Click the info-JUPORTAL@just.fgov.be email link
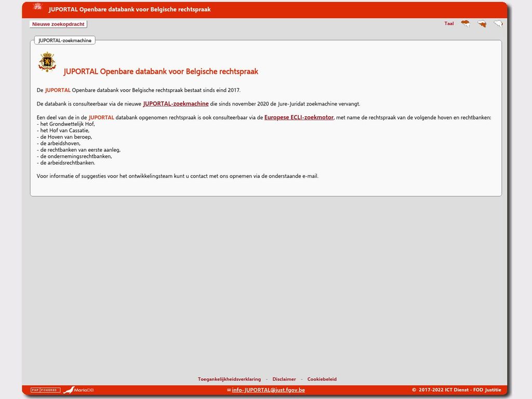Viewport: 532px width, 399px height. click(269, 390)
